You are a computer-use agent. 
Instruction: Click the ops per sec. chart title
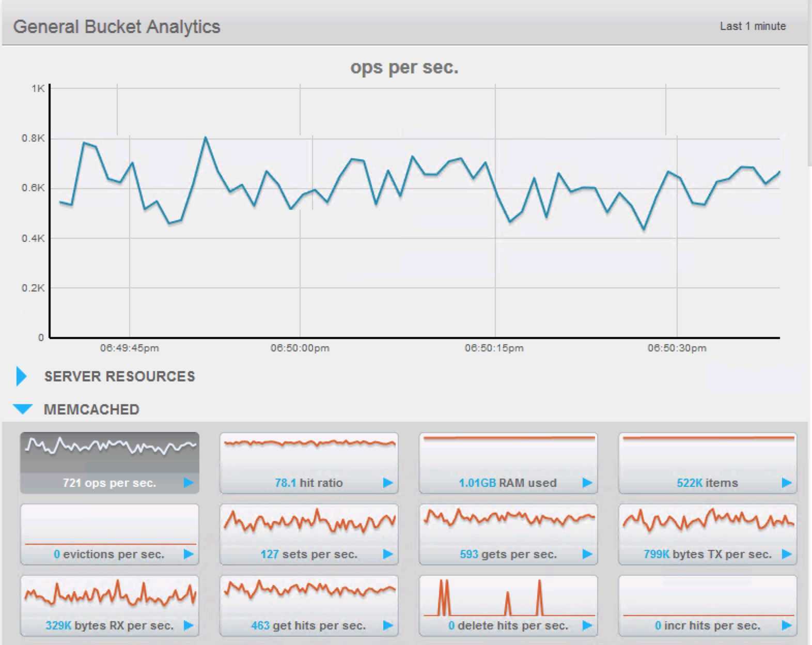[x=404, y=67]
